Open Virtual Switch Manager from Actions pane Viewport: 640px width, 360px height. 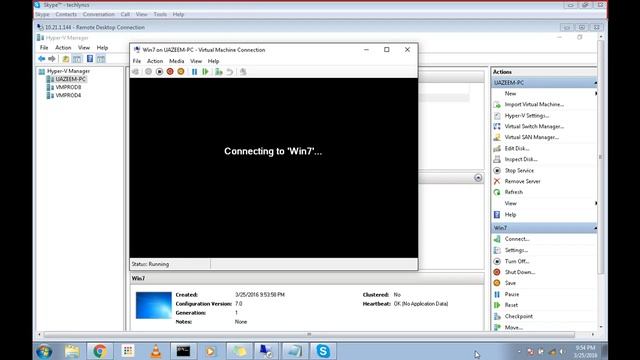point(534,127)
